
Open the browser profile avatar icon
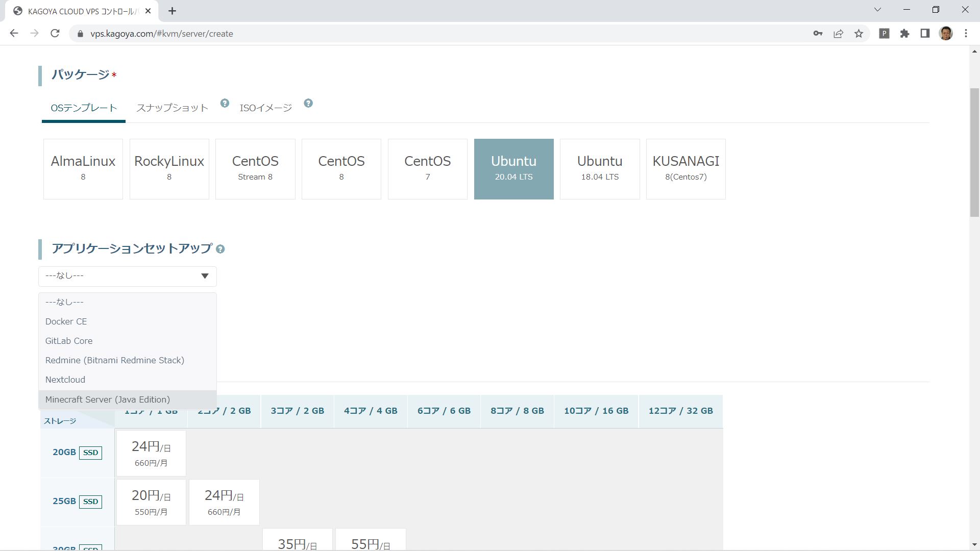[x=946, y=33]
